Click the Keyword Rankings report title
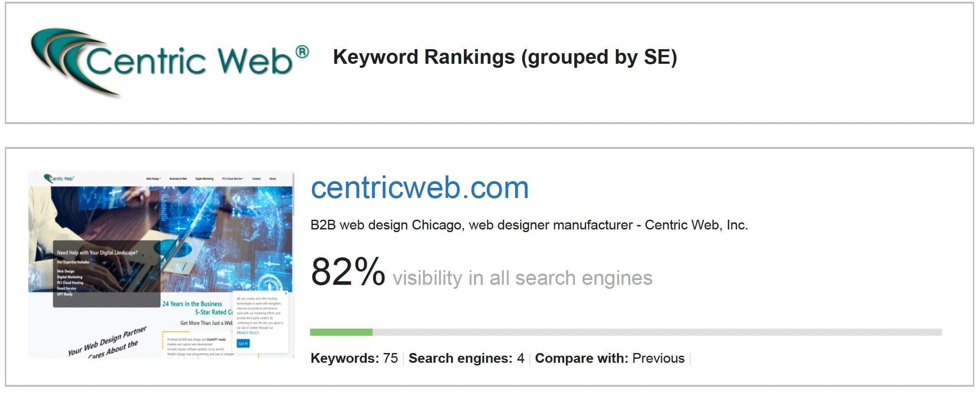Viewport: 980px width, 396px height. [x=505, y=57]
